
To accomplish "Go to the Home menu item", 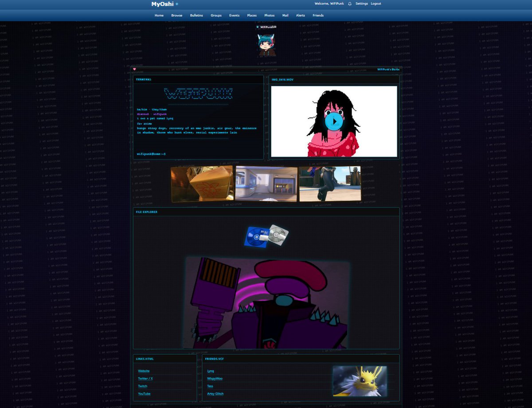I will point(159,16).
